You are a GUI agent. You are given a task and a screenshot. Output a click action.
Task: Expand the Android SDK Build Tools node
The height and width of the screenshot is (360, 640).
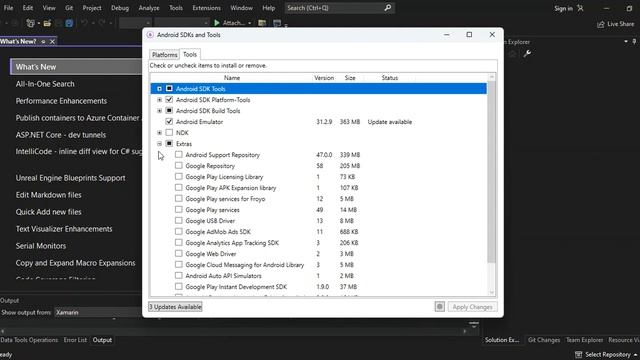point(160,111)
